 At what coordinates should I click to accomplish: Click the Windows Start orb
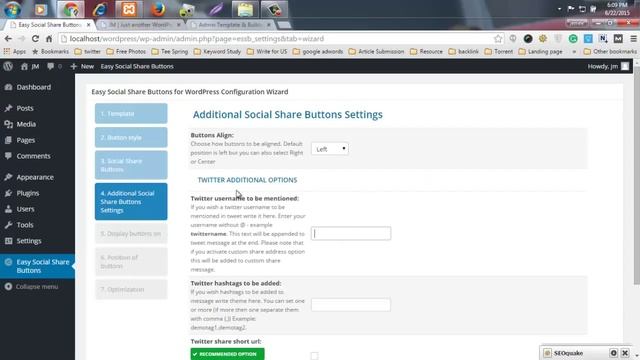click(12, 9)
